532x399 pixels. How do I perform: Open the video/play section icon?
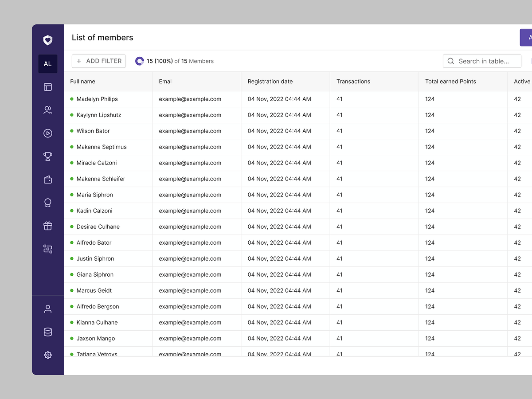pyautogui.click(x=47, y=133)
